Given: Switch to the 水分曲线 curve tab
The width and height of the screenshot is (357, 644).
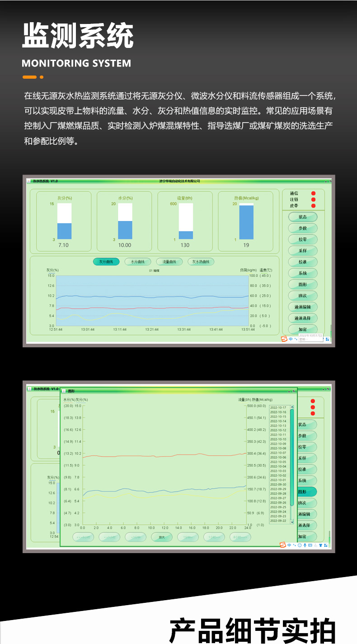Looking at the screenshot, I should click(137, 262).
